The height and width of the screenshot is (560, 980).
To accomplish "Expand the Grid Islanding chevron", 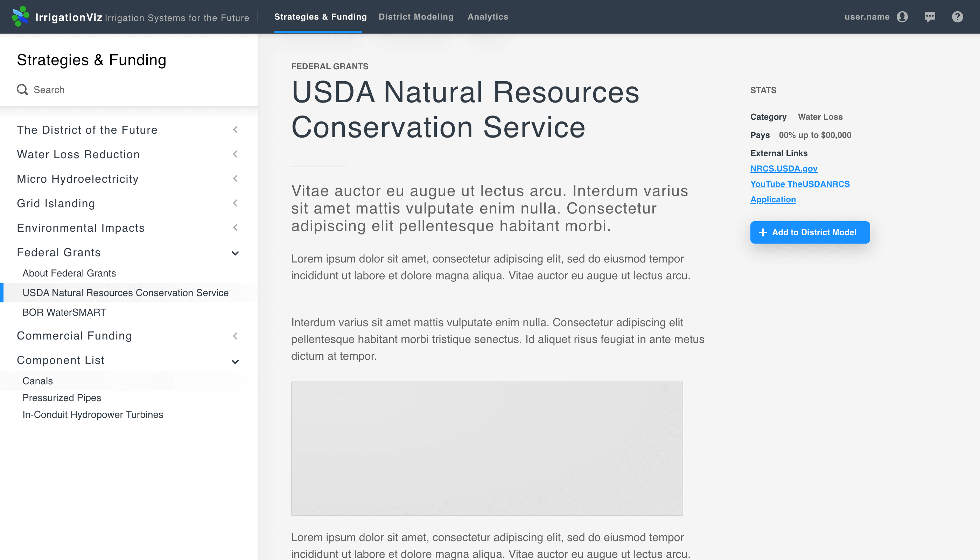I will 236,203.
